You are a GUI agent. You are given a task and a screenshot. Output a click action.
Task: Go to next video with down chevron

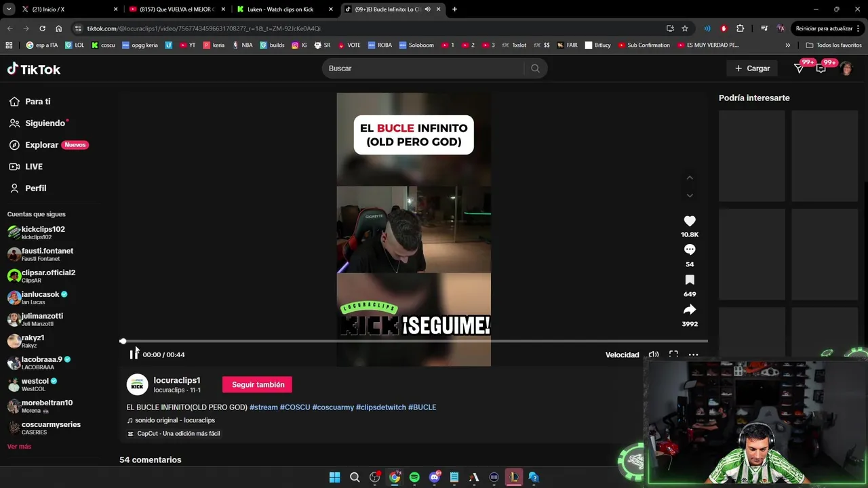tap(690, 195)
